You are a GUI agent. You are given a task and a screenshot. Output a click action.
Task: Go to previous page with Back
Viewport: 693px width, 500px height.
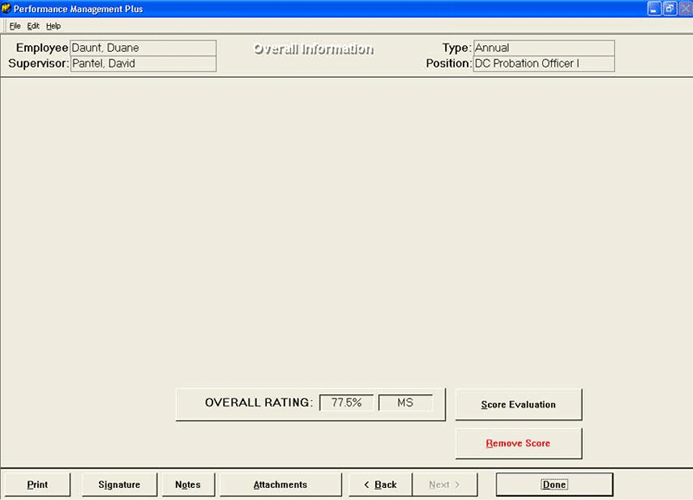(x=379, y=485)
